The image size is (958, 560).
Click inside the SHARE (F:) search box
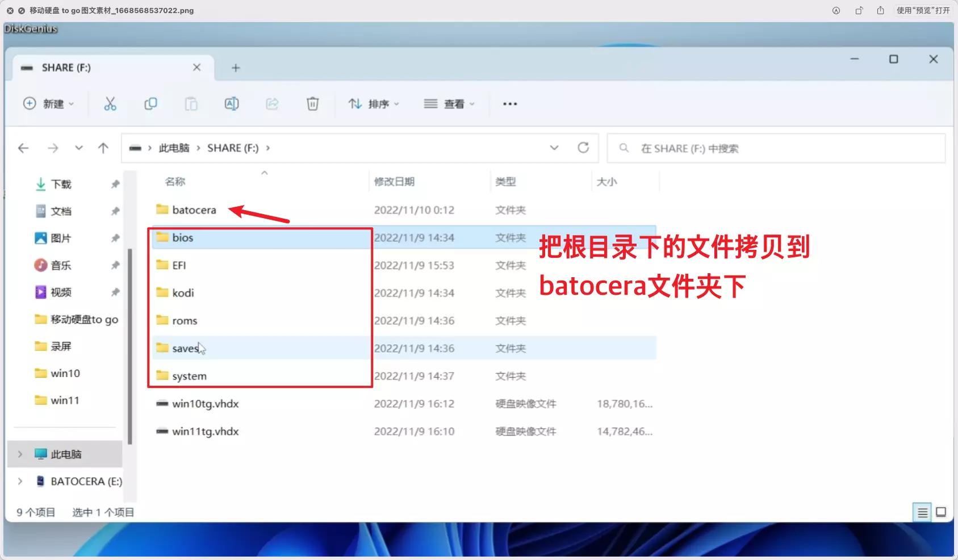pos(738,148)
